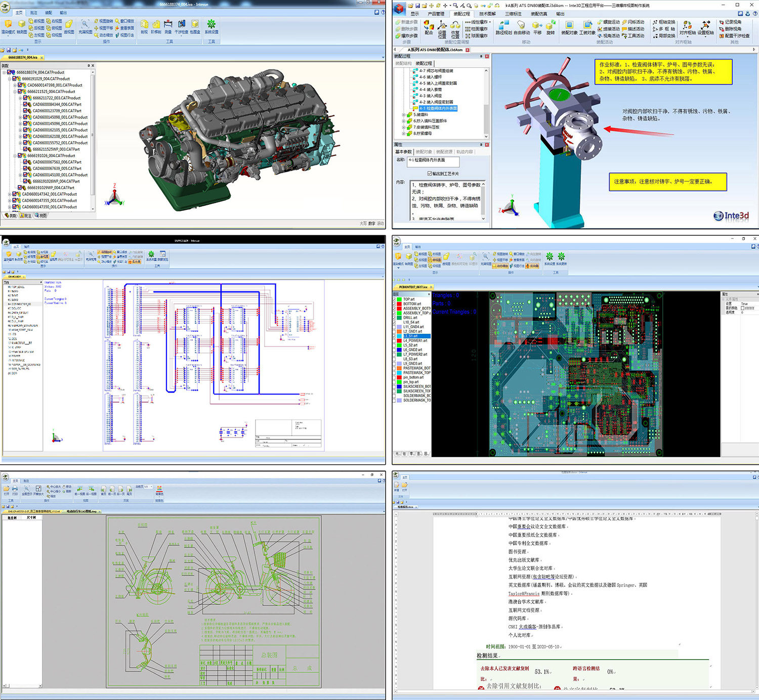Toggle DRILL.art layer checkbox

[394, 318]
